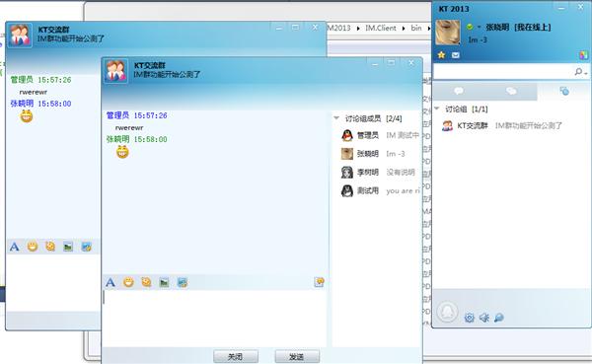Viewport: 592px width, 364px height.
Task: Open font settings in front chat toolbar
Action: pyautogui.click(x=111, y=282)
